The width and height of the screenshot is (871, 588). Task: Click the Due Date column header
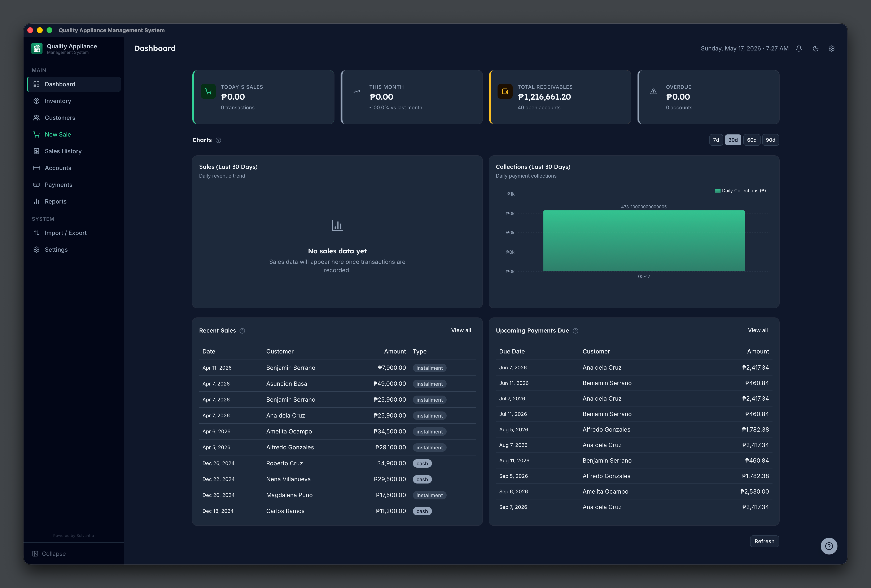512,352
